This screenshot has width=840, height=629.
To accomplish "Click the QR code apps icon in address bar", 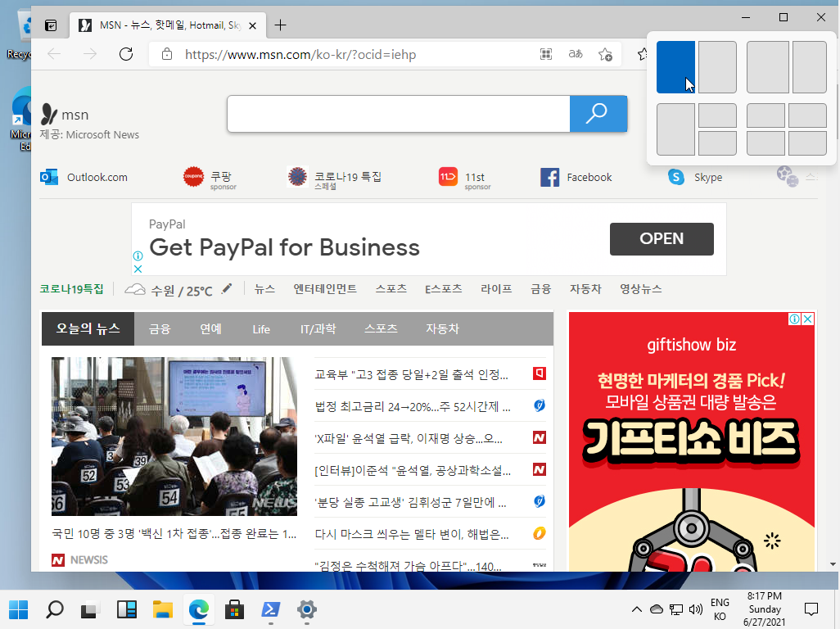I will [x=546, y=54].
